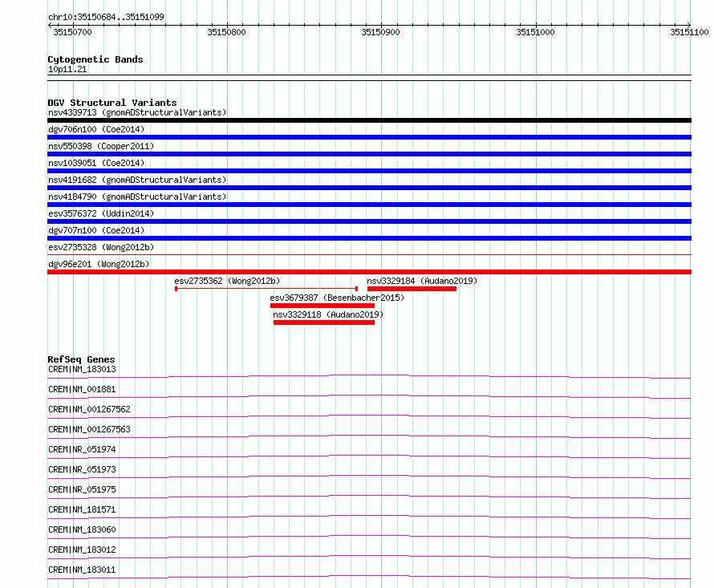Open transcript CREM|NR_051974

coord(82,449)
